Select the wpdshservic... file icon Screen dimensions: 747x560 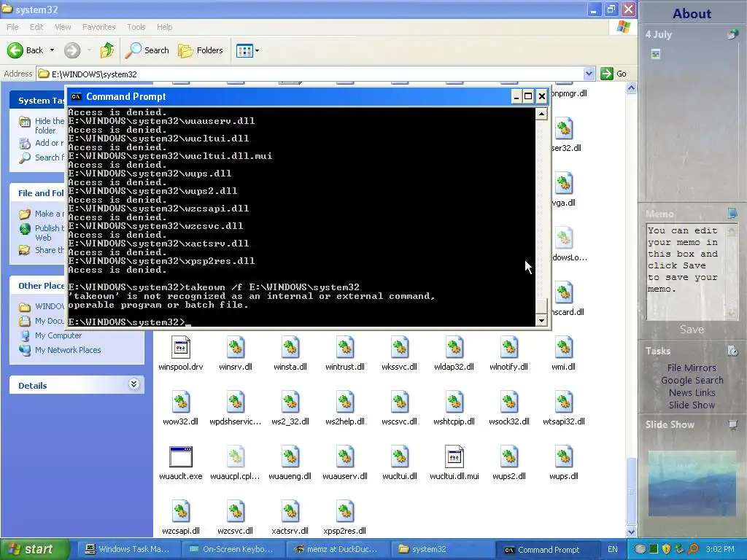tap(236, 402)
